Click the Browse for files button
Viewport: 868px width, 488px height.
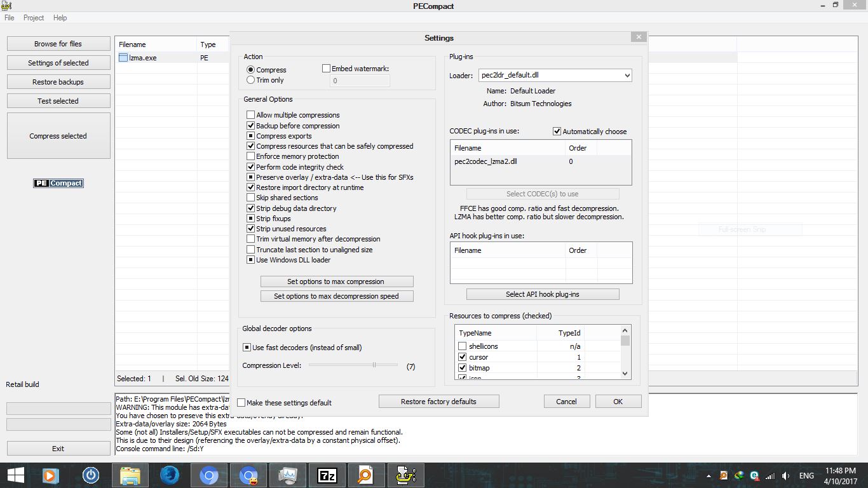(58, 44)
